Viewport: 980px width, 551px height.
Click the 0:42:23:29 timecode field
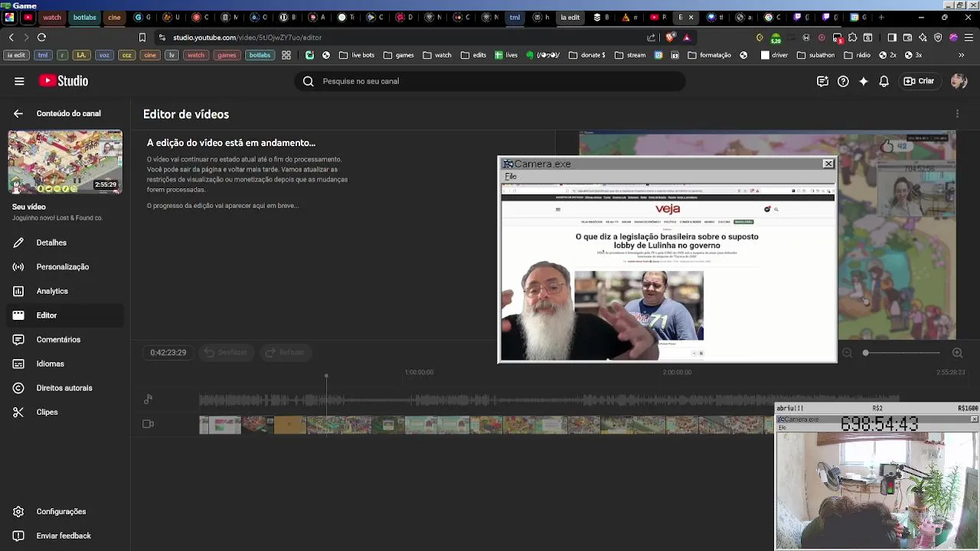[x=168, y=353]
